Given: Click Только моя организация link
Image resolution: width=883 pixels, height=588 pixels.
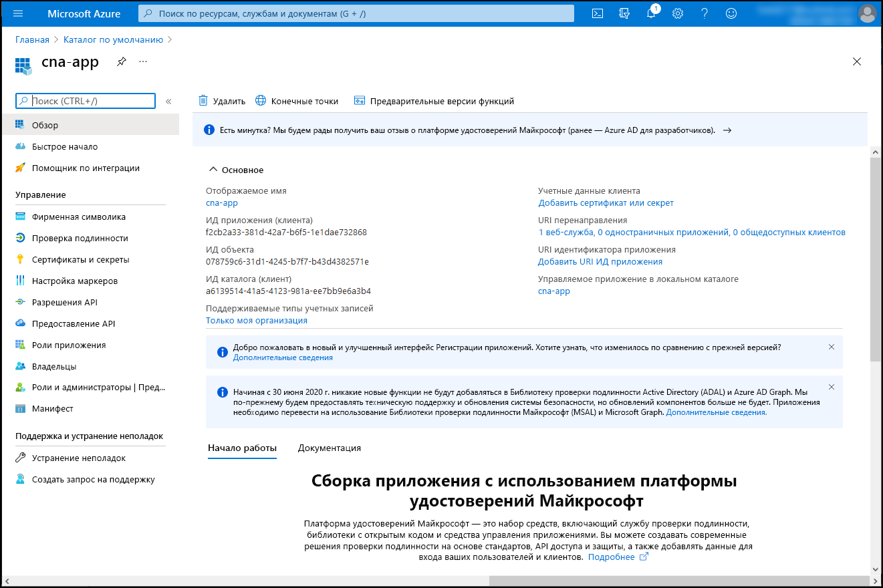Looking at the screenshot, I should 257,320.
